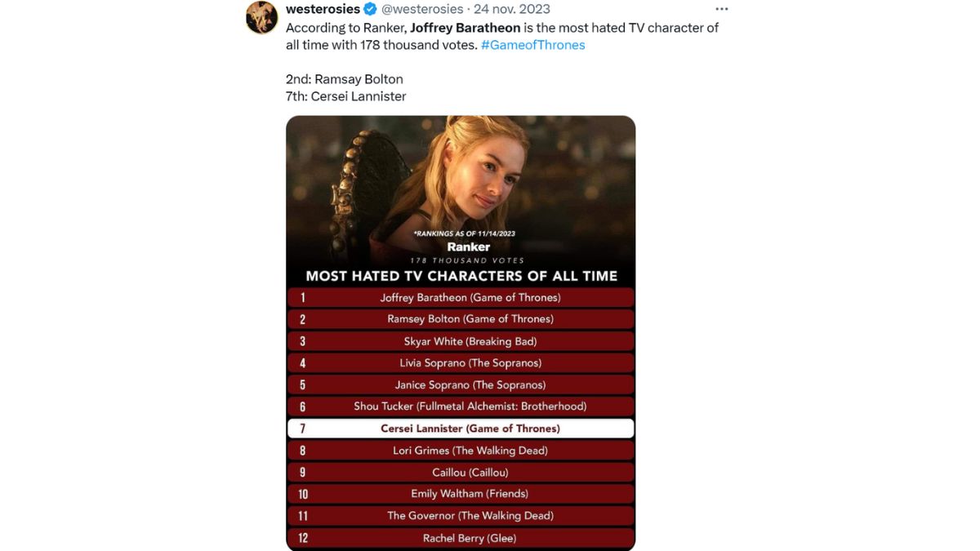View the attached ranking image
980x551 pixels.
[460, 196]
